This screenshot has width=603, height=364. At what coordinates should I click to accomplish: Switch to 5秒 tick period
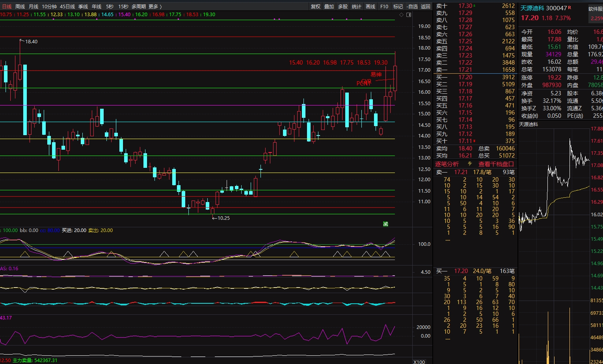[x=110, y=6]
